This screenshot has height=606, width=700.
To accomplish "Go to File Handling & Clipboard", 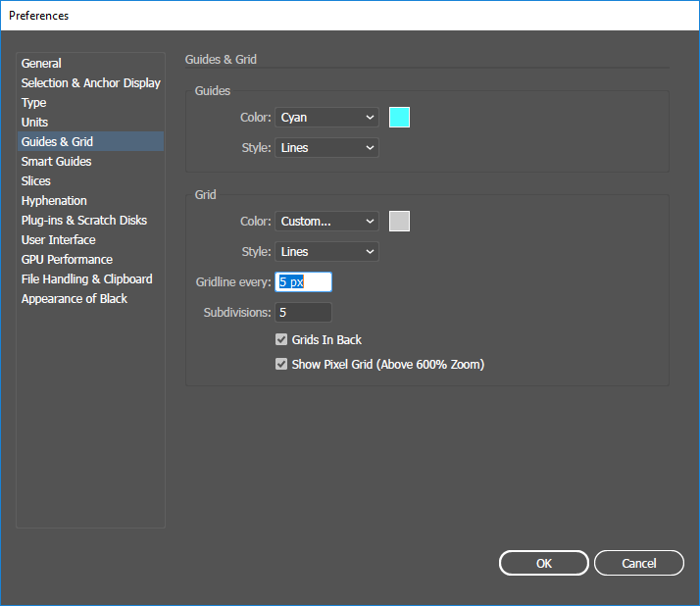I will point(90,279).
